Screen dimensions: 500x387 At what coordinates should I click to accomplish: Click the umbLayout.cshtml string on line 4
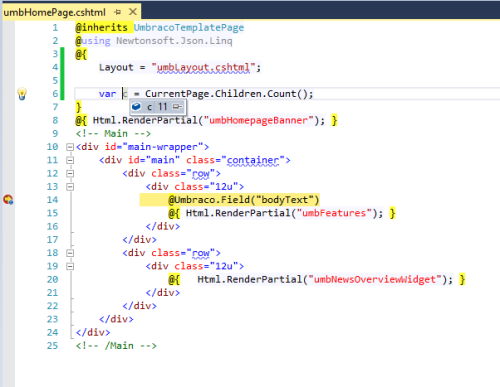[x=203, y=68]
